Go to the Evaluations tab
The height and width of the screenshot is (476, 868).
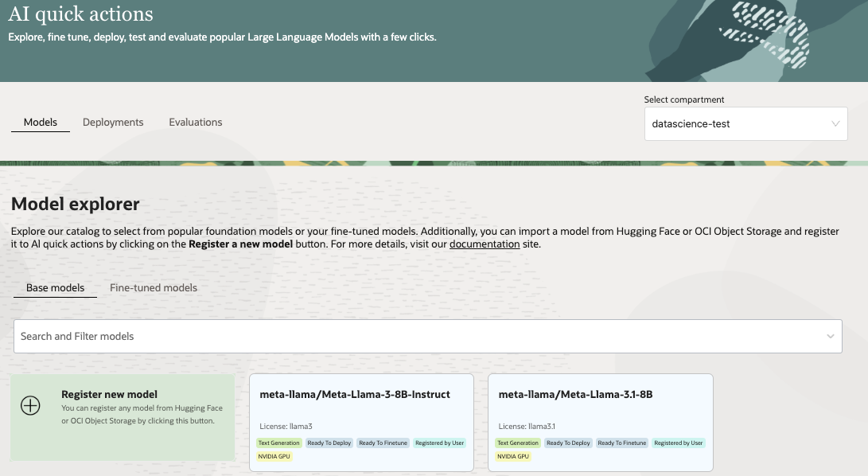click(x=196, y=122)
